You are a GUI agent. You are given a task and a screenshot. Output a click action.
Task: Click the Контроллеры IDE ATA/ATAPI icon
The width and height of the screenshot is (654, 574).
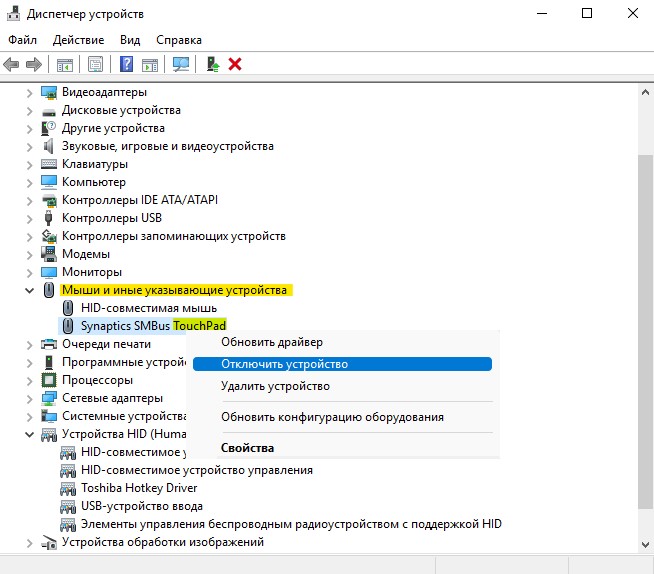[49, 200]
